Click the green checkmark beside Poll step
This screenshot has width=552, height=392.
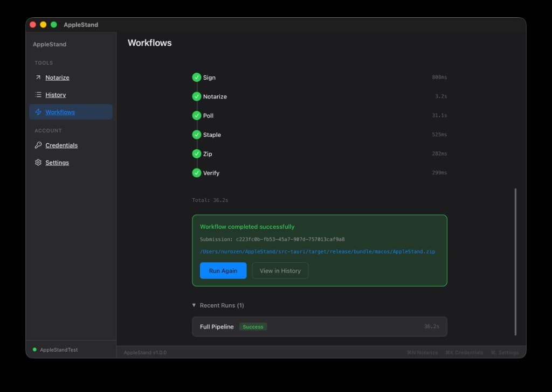197,116
